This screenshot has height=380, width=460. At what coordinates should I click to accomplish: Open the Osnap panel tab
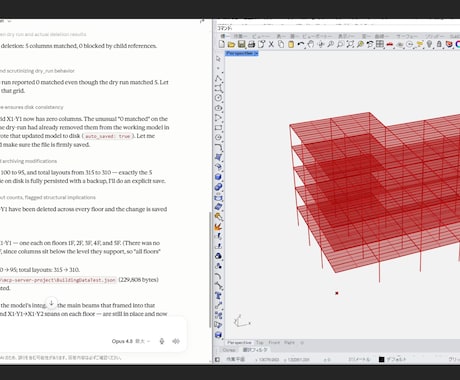tap(229, 350)
